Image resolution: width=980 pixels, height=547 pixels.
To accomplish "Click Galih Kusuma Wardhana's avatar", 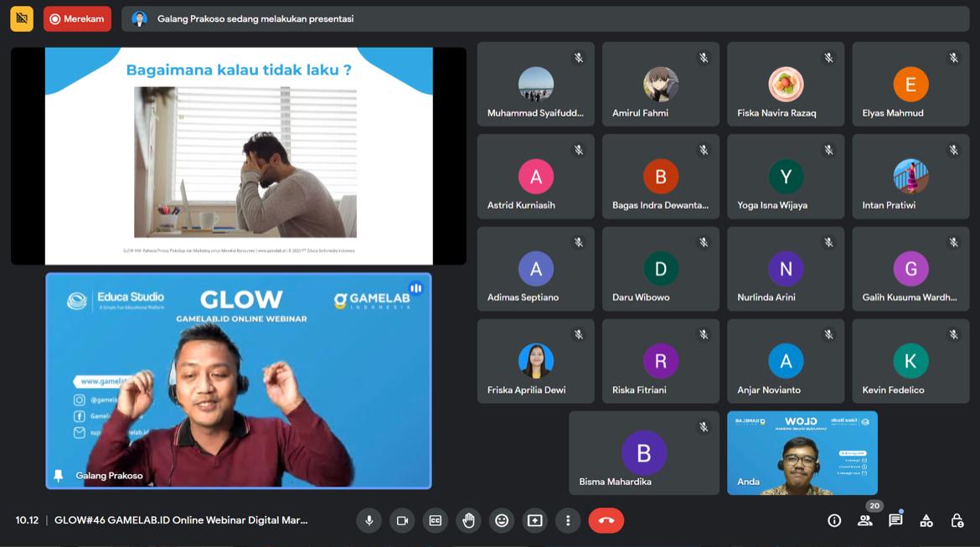I will [910, 269].
